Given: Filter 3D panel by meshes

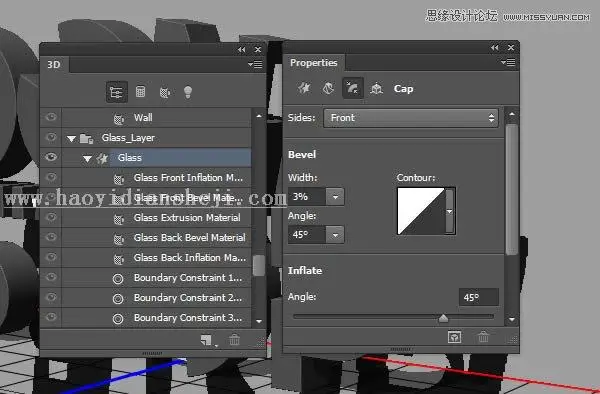Looking at the screenshot, I should (x=140, y=91).
